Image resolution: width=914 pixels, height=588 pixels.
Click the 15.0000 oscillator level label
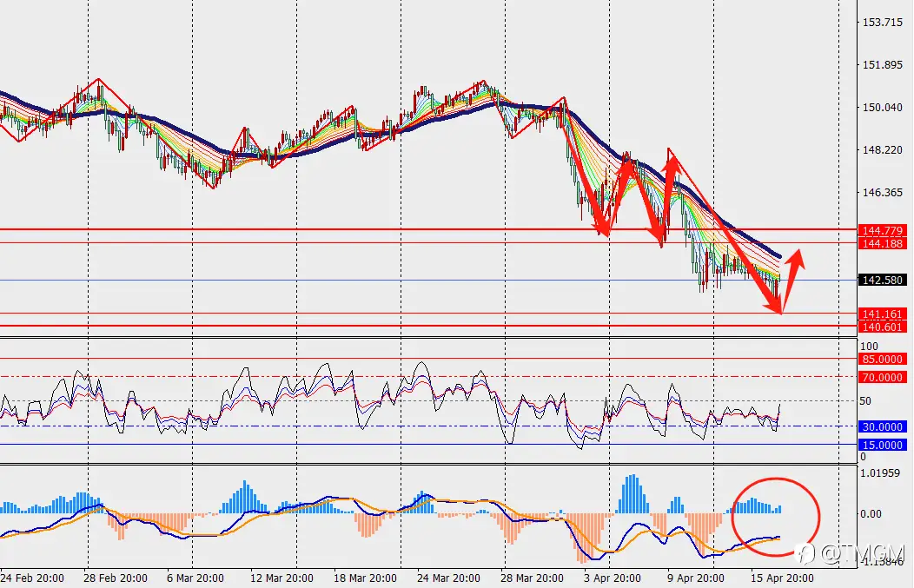tap(882, 445)
